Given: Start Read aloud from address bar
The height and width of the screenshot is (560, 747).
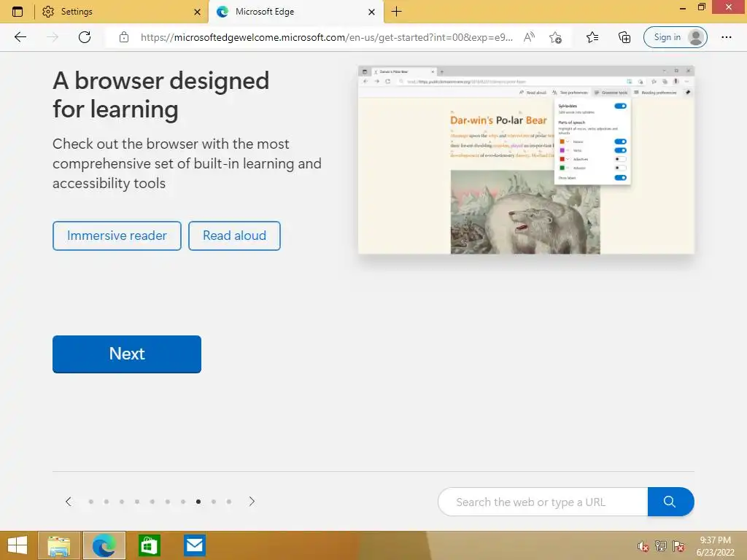Looking at the screenshot, I should tap(529, 37).
